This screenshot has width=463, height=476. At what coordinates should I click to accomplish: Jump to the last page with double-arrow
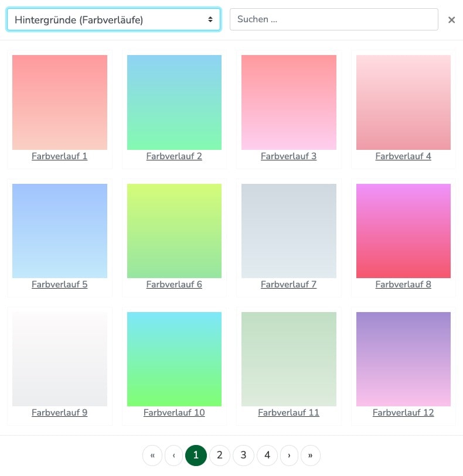pyautogui.click(x=310, y=455)
